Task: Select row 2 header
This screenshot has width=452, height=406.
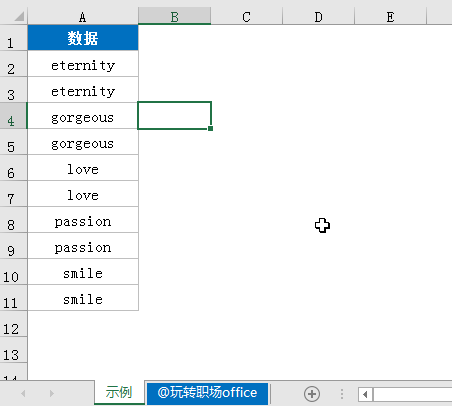Action: click(13, 64)
